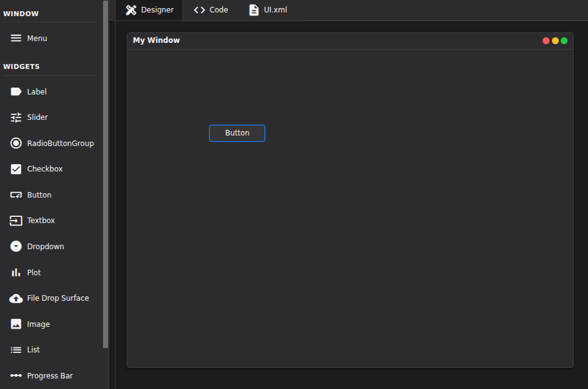Screen dimensions: 588x389
Task: Switch to the Designer tab
Action: tap(149, 9)
